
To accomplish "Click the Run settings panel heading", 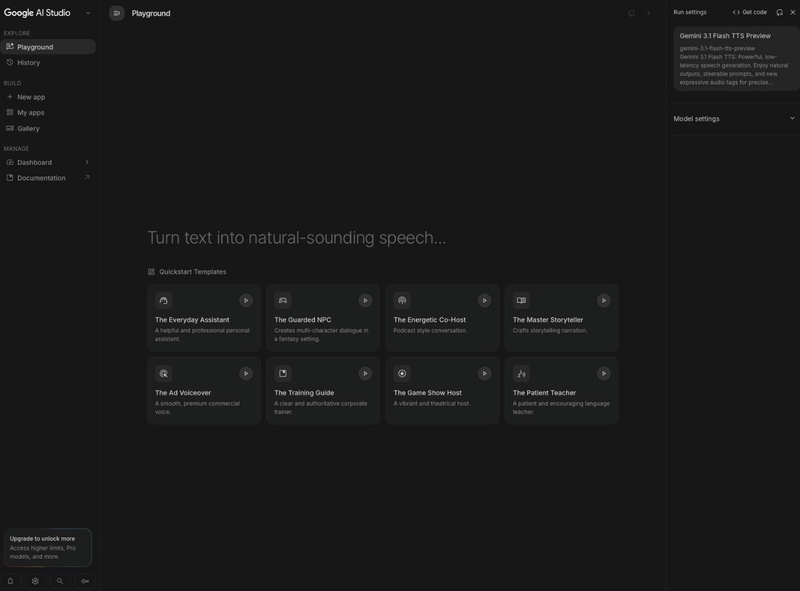I will 690,12.
